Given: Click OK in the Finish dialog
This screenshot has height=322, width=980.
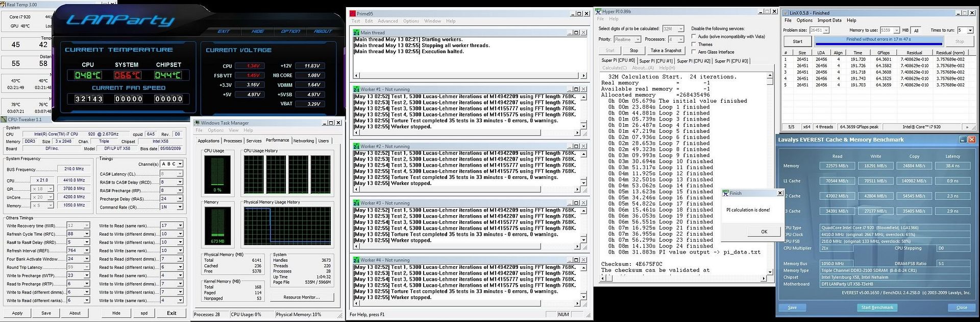Looking at the screenshot, I should (x=764, y=232).
